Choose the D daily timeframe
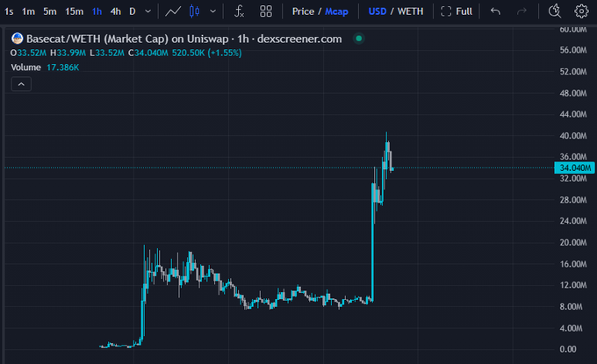Screen dimensions: 597x364 point(133,11)
